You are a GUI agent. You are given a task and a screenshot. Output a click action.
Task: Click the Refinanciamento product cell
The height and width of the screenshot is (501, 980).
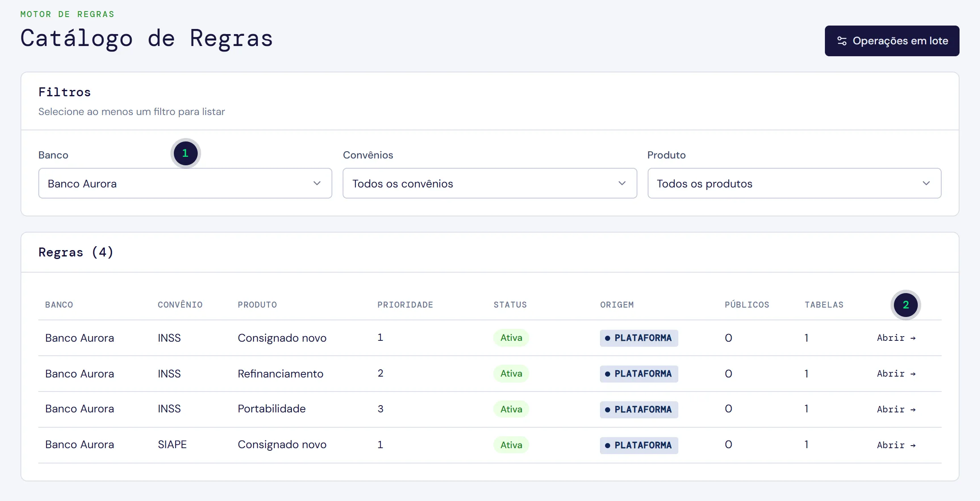[x=280, y=374]
